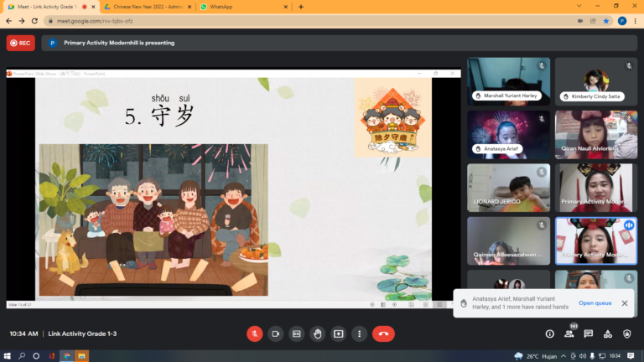644x362 pixels.
Task: Click the Present now icon
Action: (338, 334)
